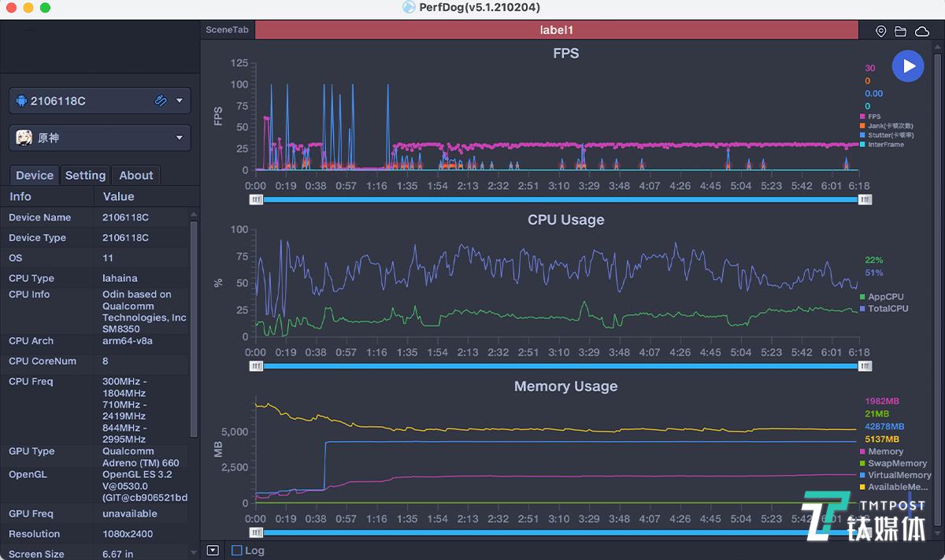
Task: Click the USB cable connection icon
Action: point(161,101)
